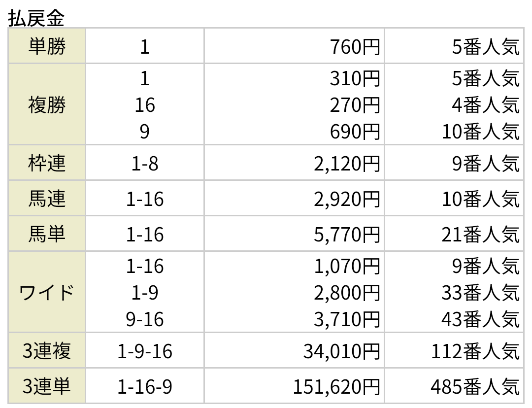Select the 単勝 row label cell
The height and width of the screenshot is (408, 532).
click(47, 46)
